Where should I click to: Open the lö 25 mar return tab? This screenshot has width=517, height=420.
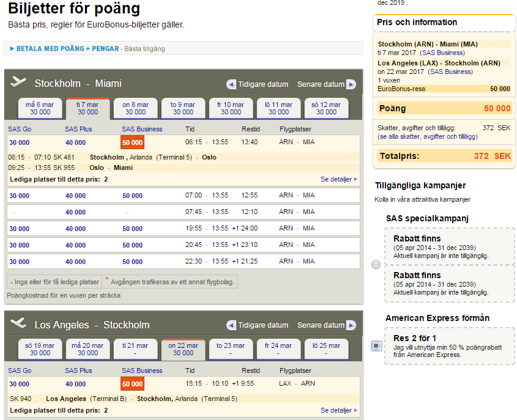point(327,349)
